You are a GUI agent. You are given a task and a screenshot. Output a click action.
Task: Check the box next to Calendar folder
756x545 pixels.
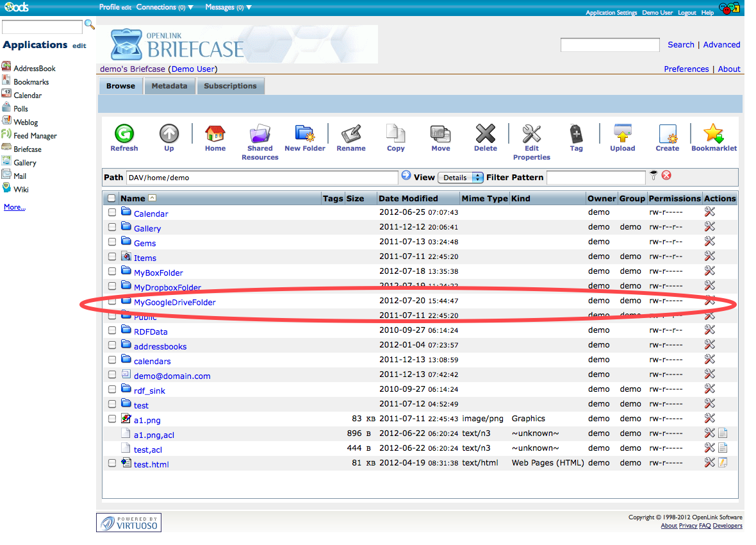click(112, 212)
